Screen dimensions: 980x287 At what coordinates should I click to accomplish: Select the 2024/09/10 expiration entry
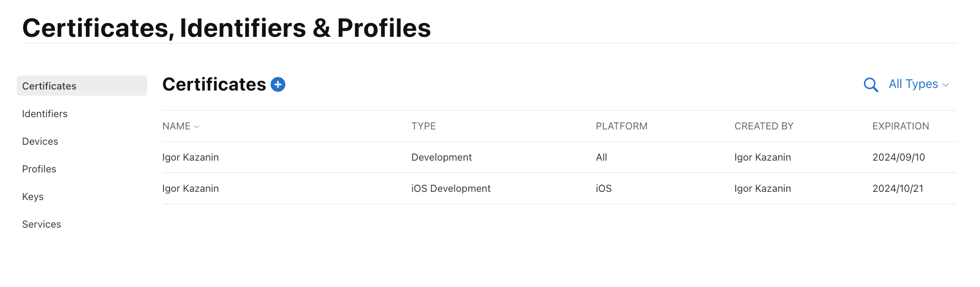[x=899, y=157]
